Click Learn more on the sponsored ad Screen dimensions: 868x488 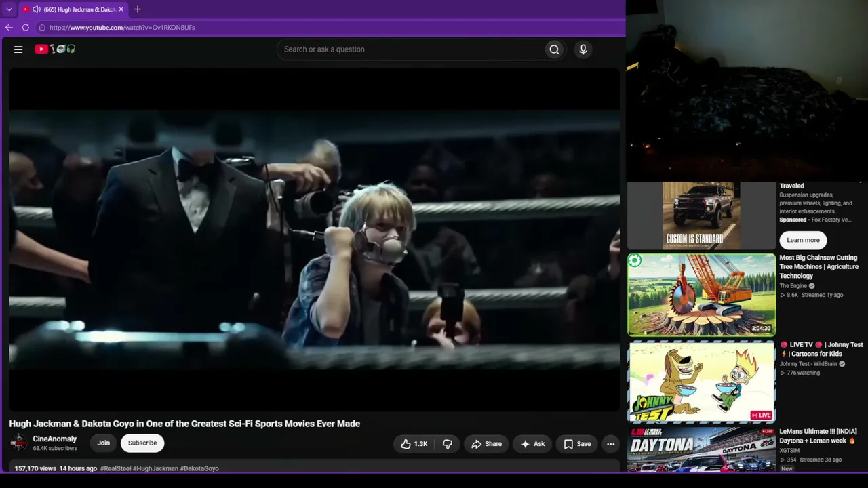tap(804, 240)
